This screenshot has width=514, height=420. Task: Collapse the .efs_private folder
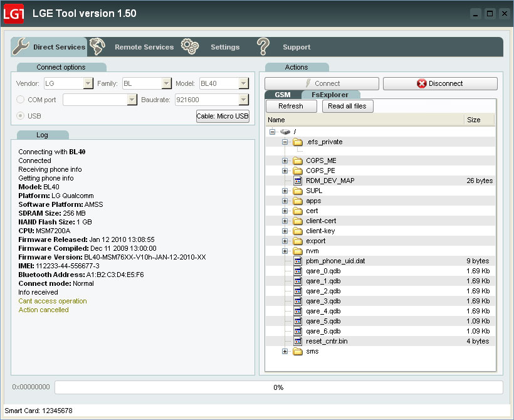tap(285, 142)
